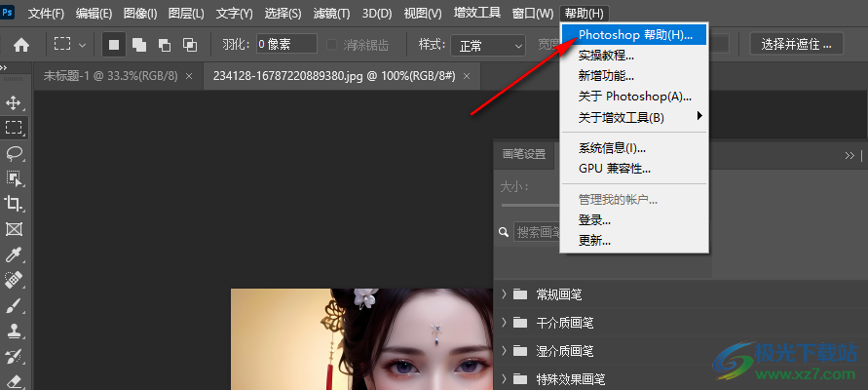Choose 登录... from Help menu
Screen dimensions: 868x390
coord(634,220)
